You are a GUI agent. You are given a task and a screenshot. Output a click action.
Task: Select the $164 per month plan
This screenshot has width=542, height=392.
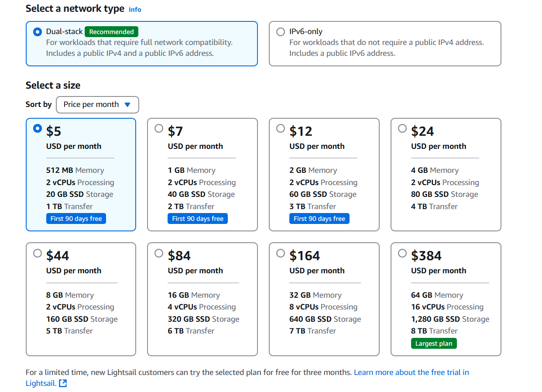[x=281, y=253]
